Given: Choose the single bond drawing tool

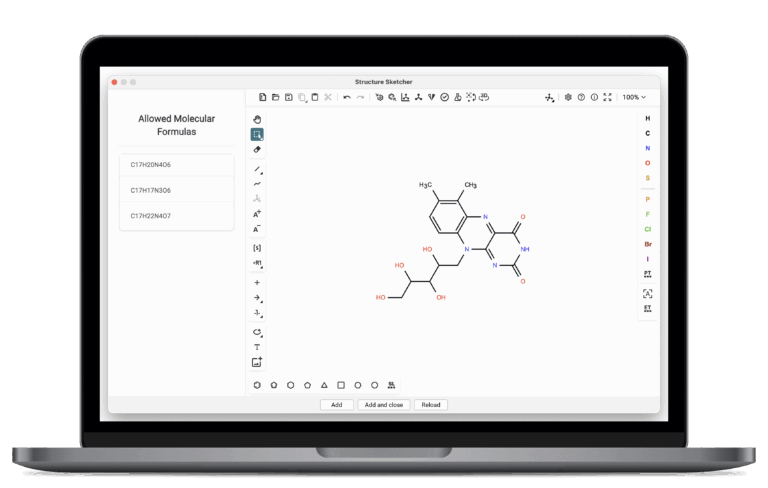Looking at the screenshot, I should pos(257,169).
